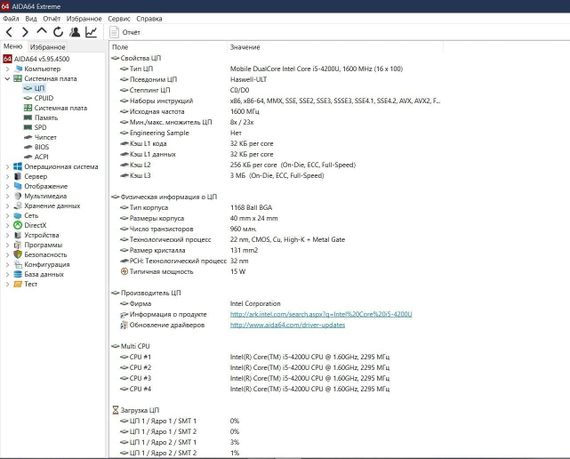Image resolution: width=570 pixels, height=459 pixels.
Task: Click the DirectX Xbox icon
Action: tap(18, 225)
